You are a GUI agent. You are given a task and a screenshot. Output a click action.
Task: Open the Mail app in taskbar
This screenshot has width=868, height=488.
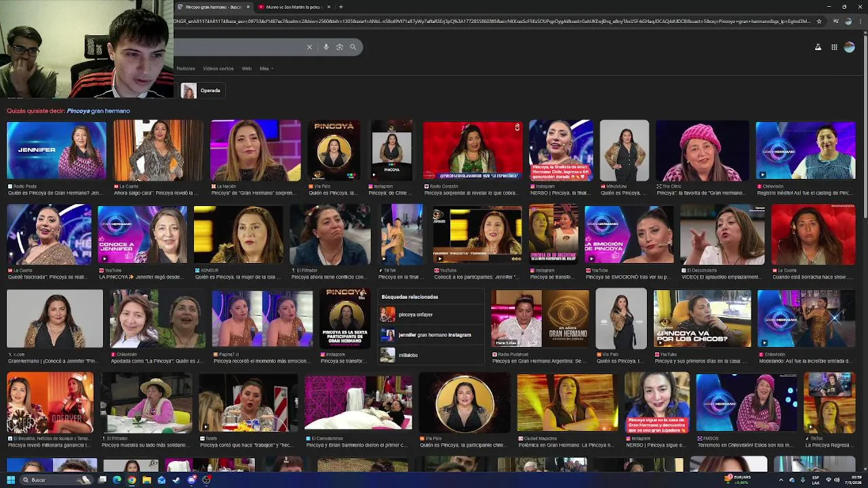point(161,480)
